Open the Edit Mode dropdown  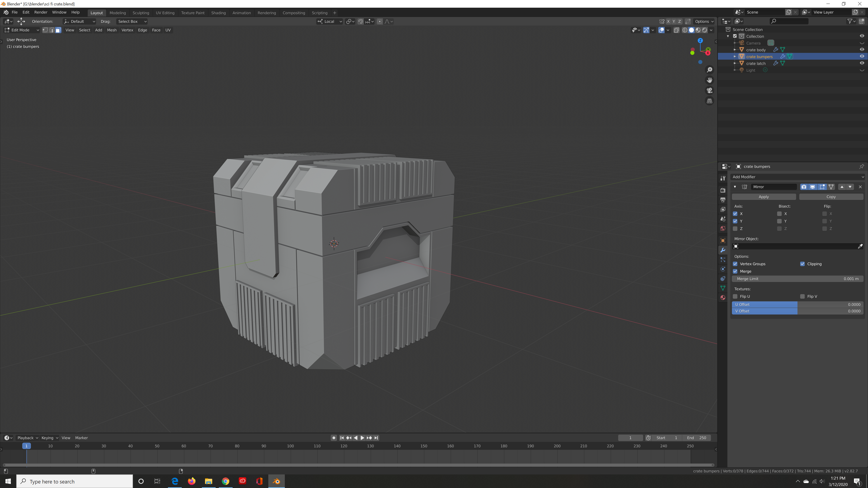(21, 30)
